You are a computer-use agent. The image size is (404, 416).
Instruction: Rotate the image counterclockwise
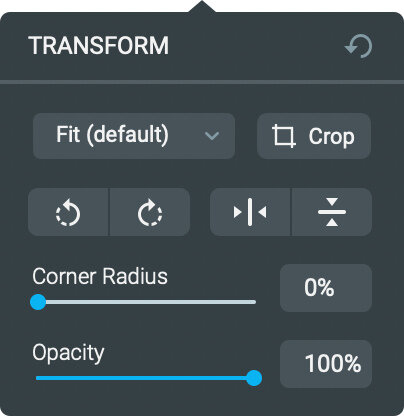[68, 212]
